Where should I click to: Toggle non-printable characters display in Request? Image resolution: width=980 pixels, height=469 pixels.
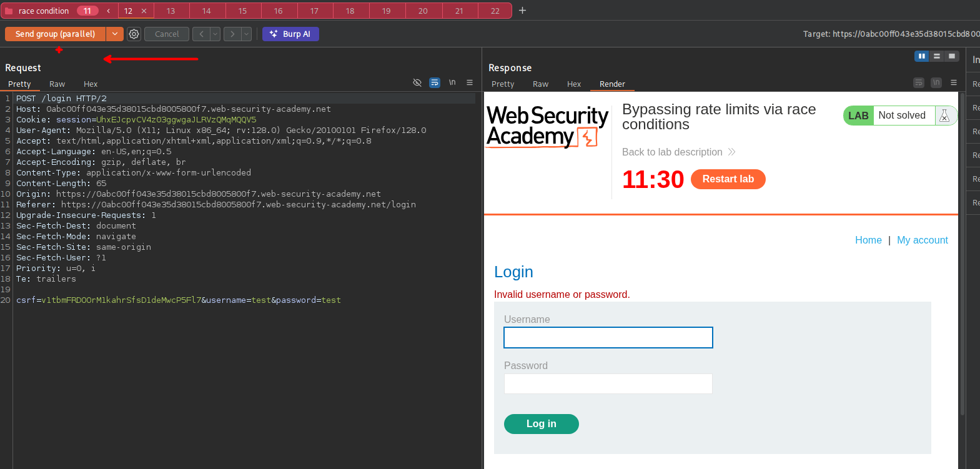(x=452, y=82)
